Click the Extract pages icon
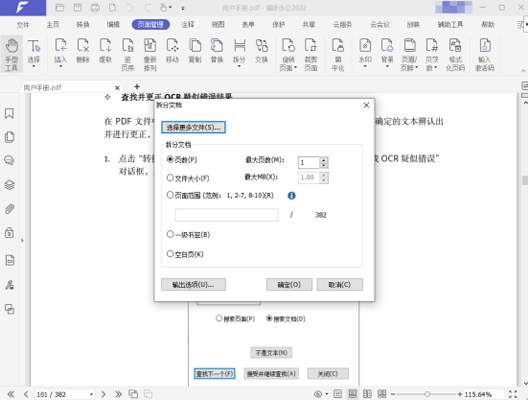Viewport: 528px width, 400px height. [105, 46]
